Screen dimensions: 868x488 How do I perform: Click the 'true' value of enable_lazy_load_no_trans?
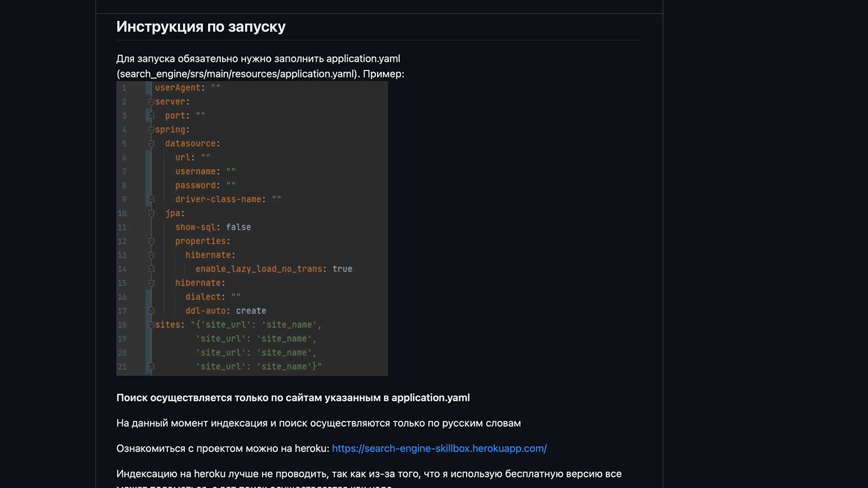click(342, 269)
